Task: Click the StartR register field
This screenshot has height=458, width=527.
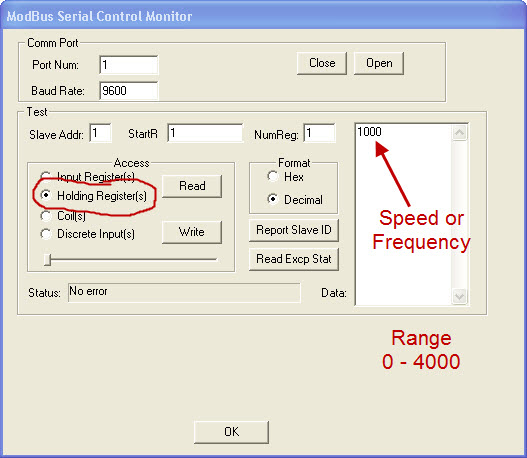Action: (x=205, y=133)
